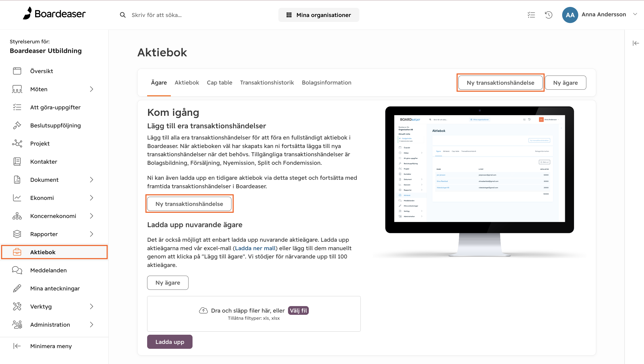Open Meddelanden chat bubble icon
644x364 pixels.
17,270
